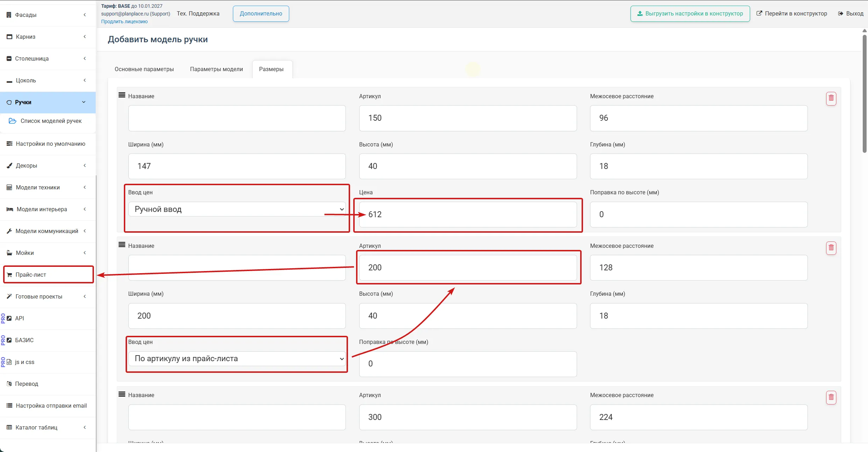Viewport: 868px width, 452px height.
Task: Expand the Декоры sidebar section
Action: (x=48, y=165)
